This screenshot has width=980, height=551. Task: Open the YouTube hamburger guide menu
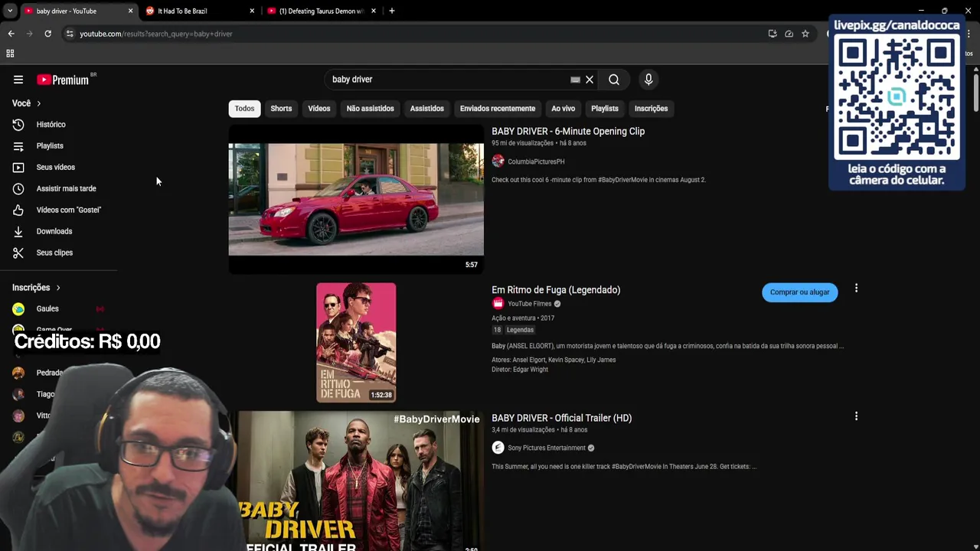(x=18, y=80)
